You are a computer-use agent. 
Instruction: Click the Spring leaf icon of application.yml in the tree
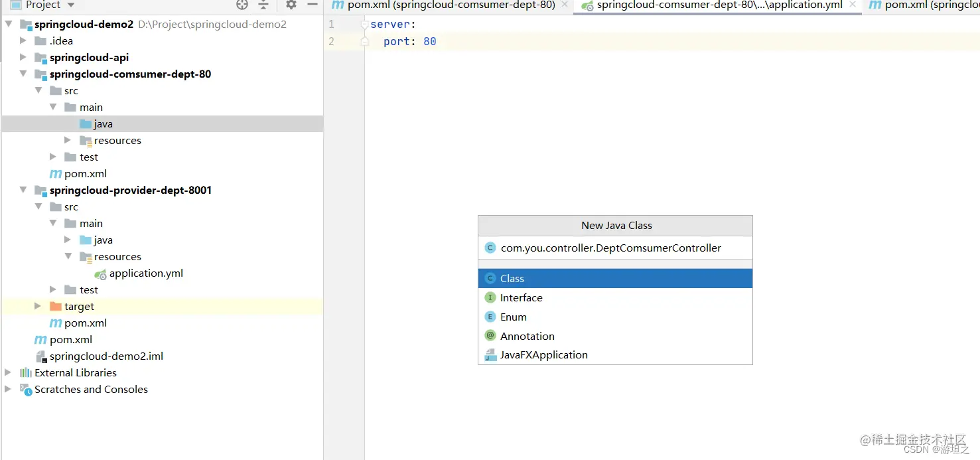pyautogui.click(x=100, y=274)
